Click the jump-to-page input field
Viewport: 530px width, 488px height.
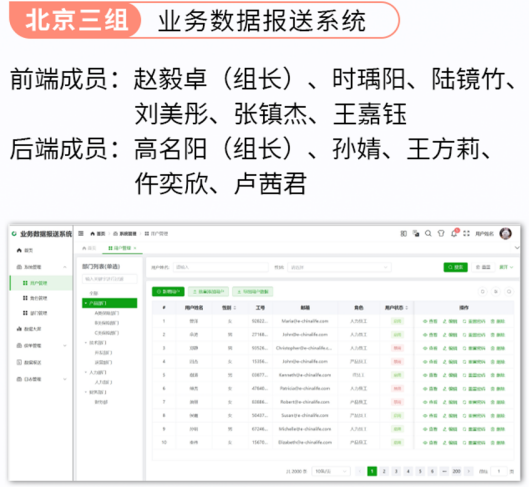pos(499,471)
